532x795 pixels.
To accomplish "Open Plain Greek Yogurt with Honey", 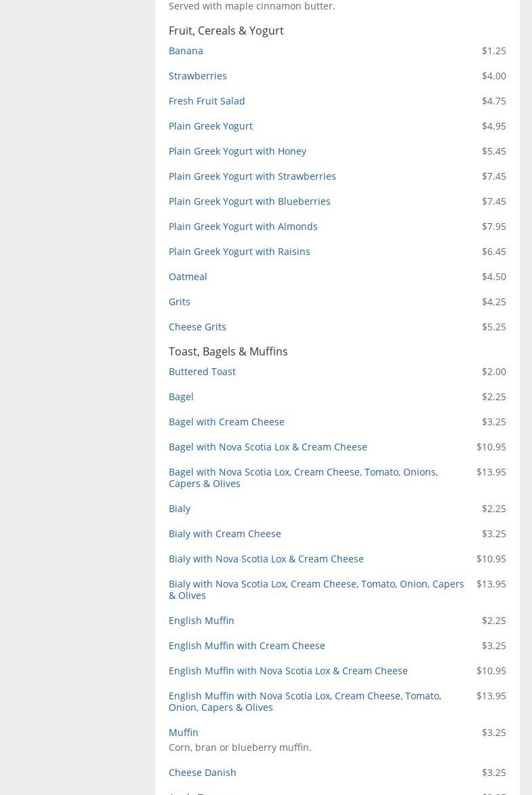I will point(237,151).
